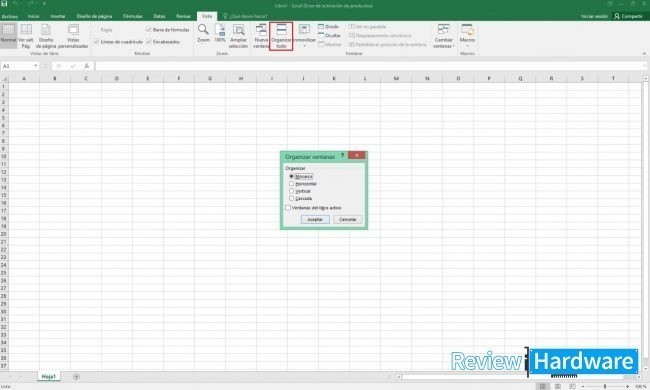This screenshot has height=390, width=650.
Task: Click Ampliar selección
Action: 238,36
